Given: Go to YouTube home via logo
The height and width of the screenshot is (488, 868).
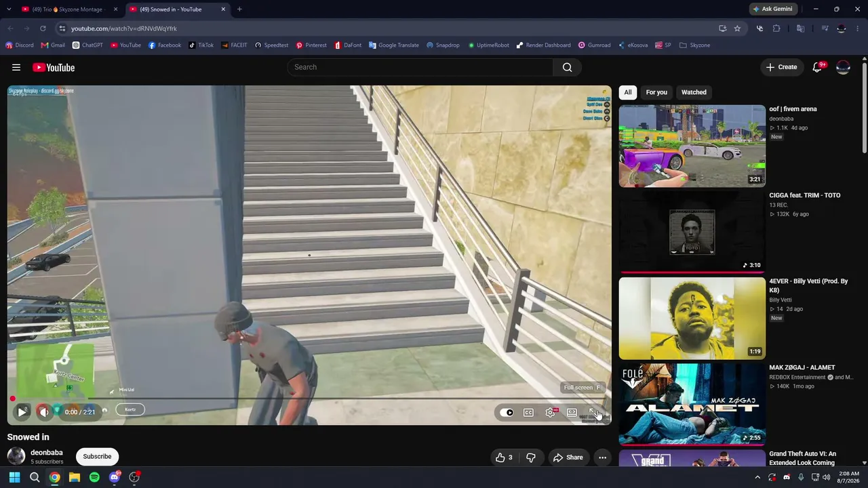Looking at the screenshot, I should click(x=54, y=67).
